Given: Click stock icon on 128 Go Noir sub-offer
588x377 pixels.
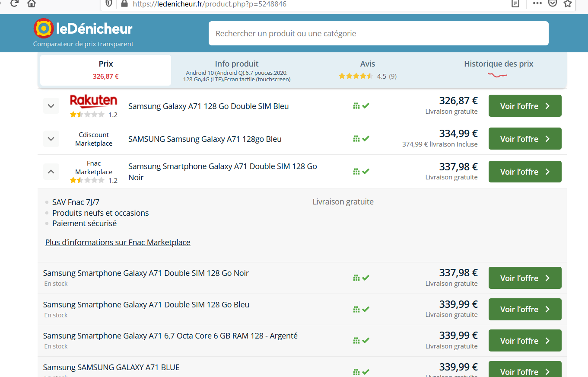Looking at the screenshot, I should (361, 278).
